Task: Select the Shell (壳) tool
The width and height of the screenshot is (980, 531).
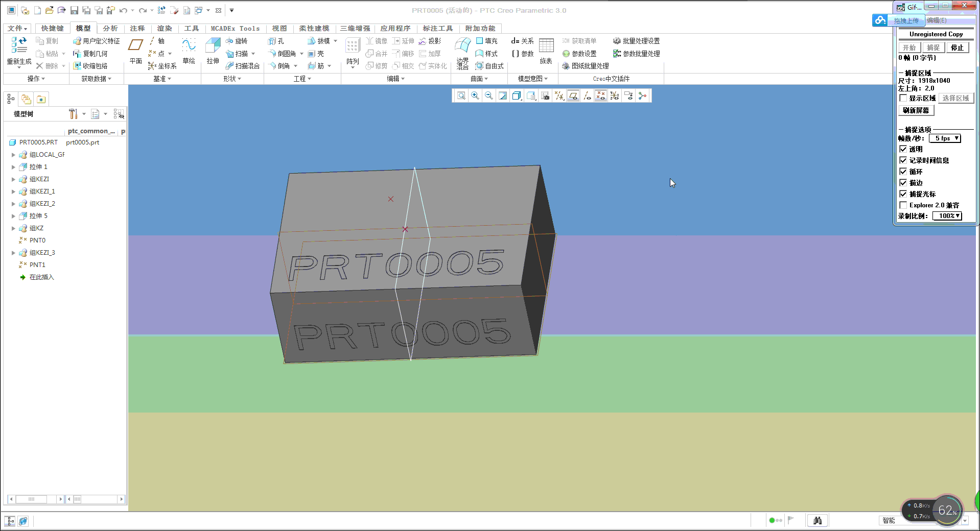Action: [316, 54]
